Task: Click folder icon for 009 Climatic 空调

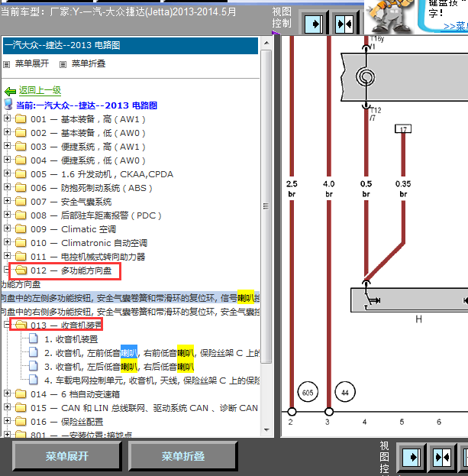Action: click(21, 228)
